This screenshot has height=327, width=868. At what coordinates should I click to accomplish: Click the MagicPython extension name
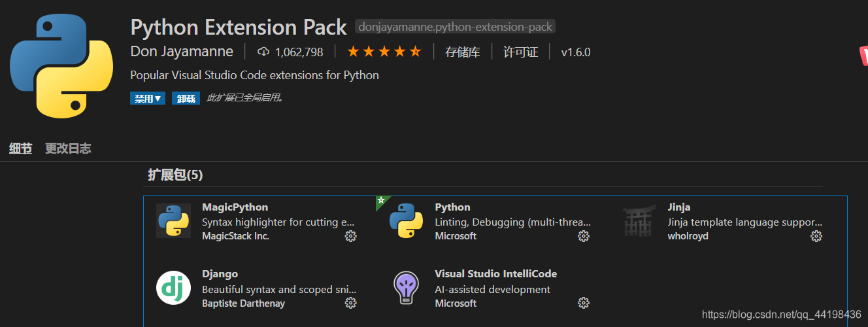point(235,207)
